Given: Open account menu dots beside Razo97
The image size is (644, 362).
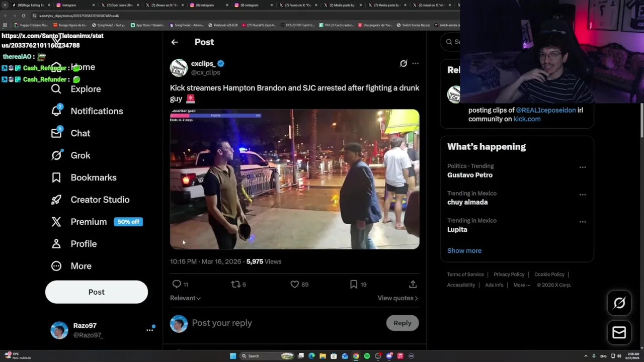Looking at the screenshot, I should tap(149, 330).
